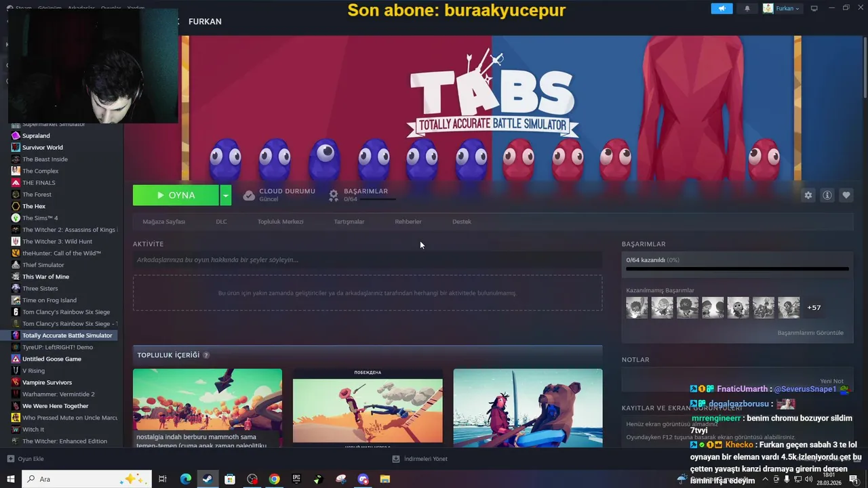The width and height of the screenshot is (868, 488).
Task: Show hidden system tray icons chevron
Action: (x=766, y=479)
